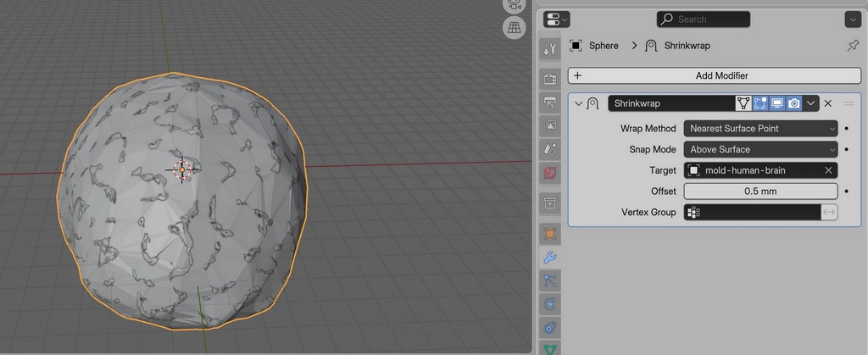This screenshot has height=355, width=868.
Task: Open the Output properties tab
Action: (x=549, y=103)
